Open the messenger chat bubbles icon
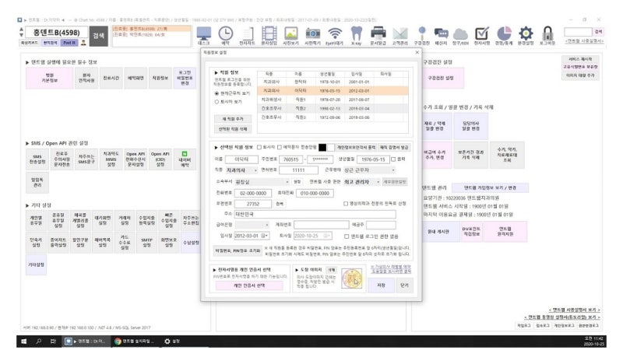Image resolution: width=623 pixels, height=364 pixels. (441, 35)
